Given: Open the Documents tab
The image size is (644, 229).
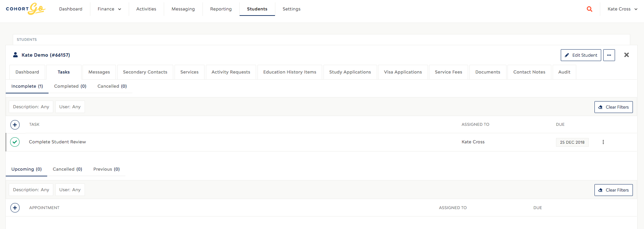Looking at the screenshot, I should 488,72.
